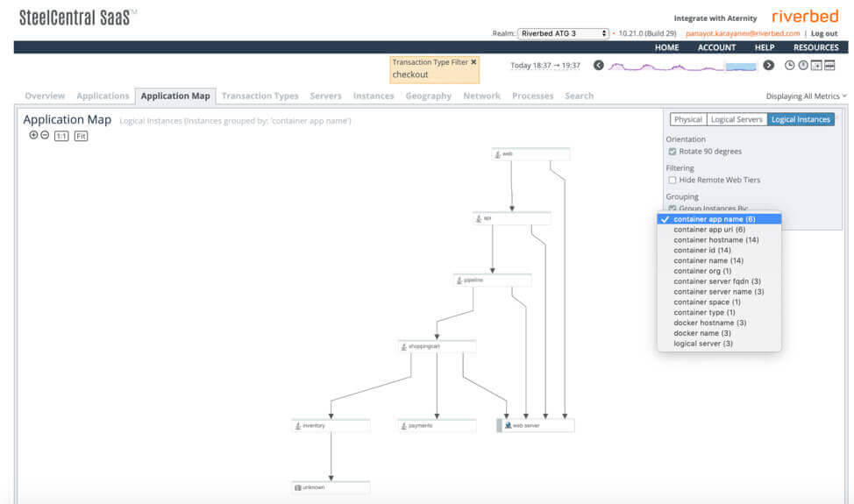
Task: Select the payments node
Action: (437, 426)
